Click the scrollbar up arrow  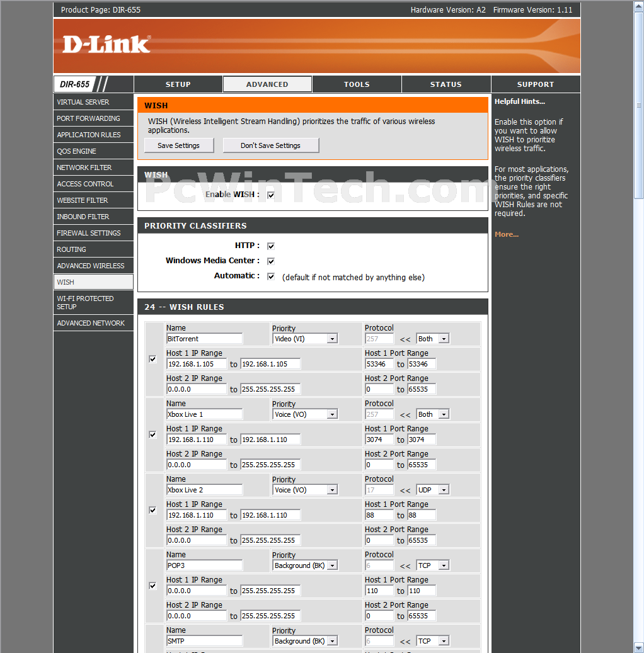tap(638, 6)
